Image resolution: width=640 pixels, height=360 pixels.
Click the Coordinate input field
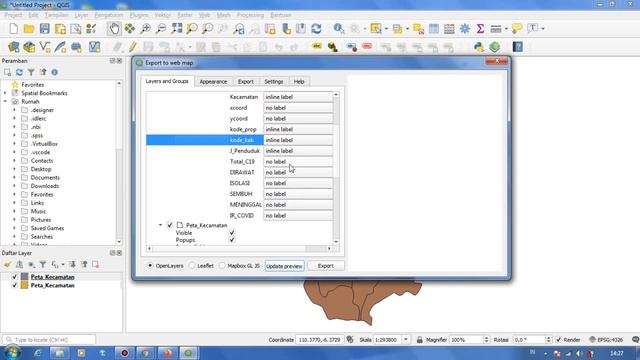click(x=320, y=340)
